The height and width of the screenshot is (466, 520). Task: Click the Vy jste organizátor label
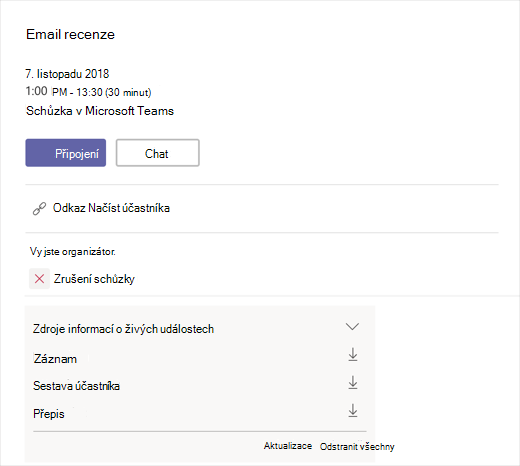tap(73, 252)
